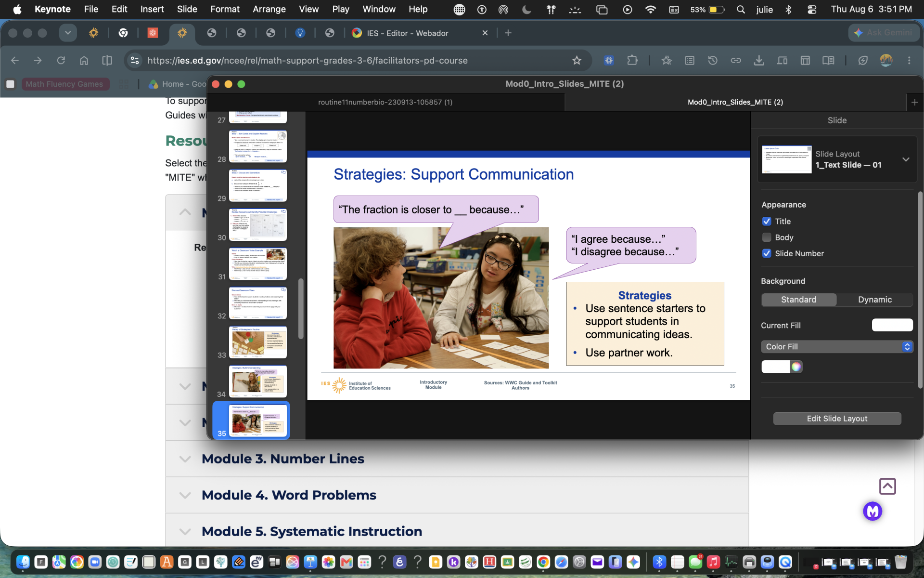Switch to routine11numberbio Keynote tab

[x=385, y=102]
